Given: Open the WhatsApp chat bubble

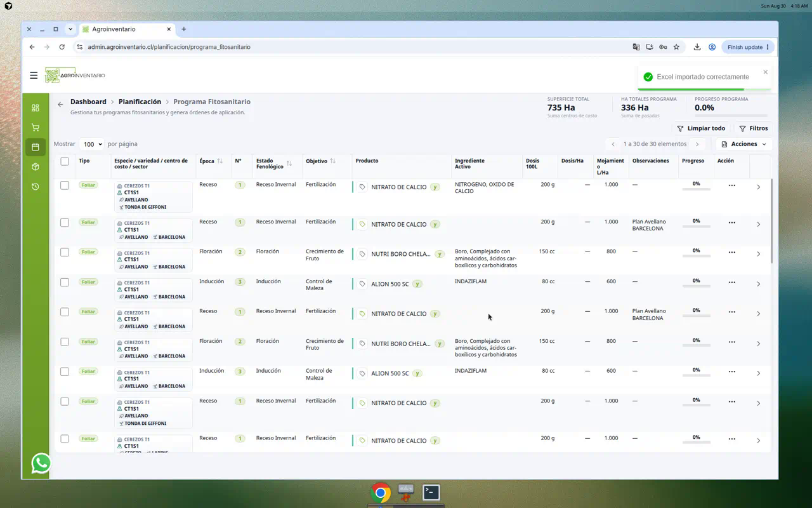Looking at the screenshot, I should 41,463.
